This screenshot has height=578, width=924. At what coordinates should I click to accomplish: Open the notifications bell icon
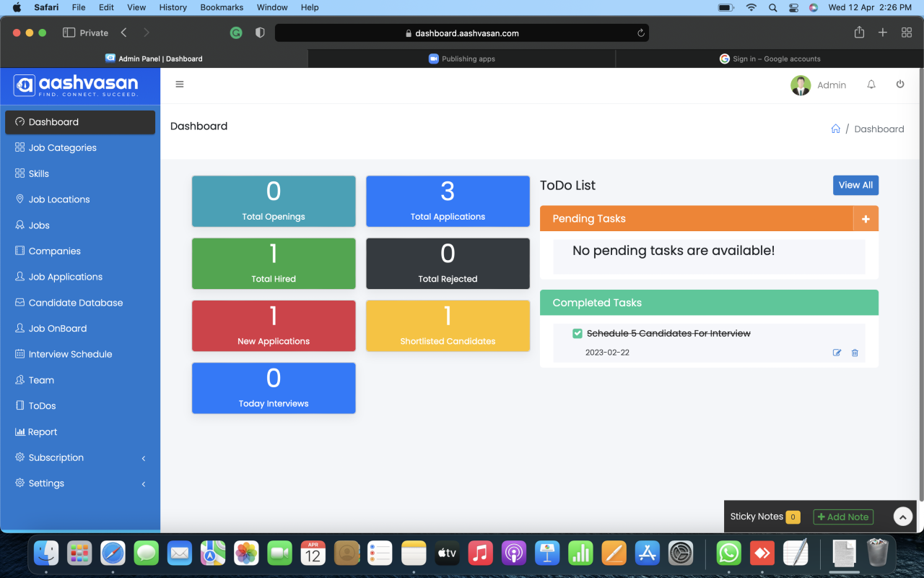871,85
